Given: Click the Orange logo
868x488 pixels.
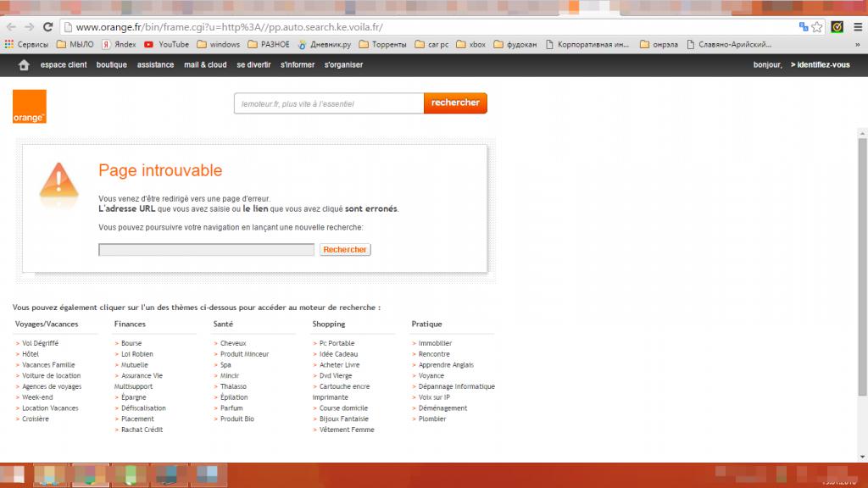Looking at the screenshot, I should (30, 107).
